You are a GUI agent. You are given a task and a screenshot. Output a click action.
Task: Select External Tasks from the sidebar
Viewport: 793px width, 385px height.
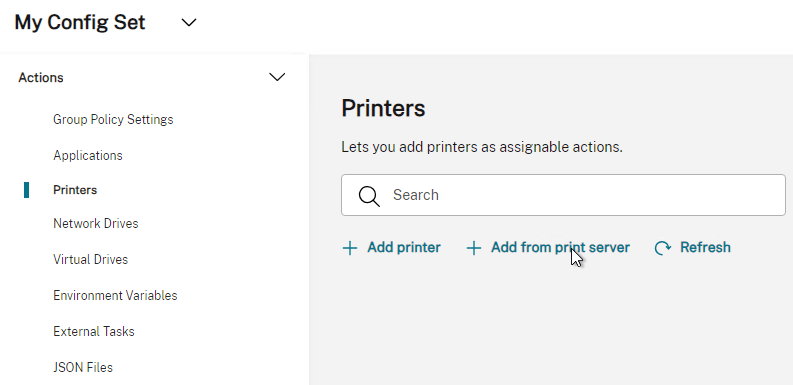(94, 331)
